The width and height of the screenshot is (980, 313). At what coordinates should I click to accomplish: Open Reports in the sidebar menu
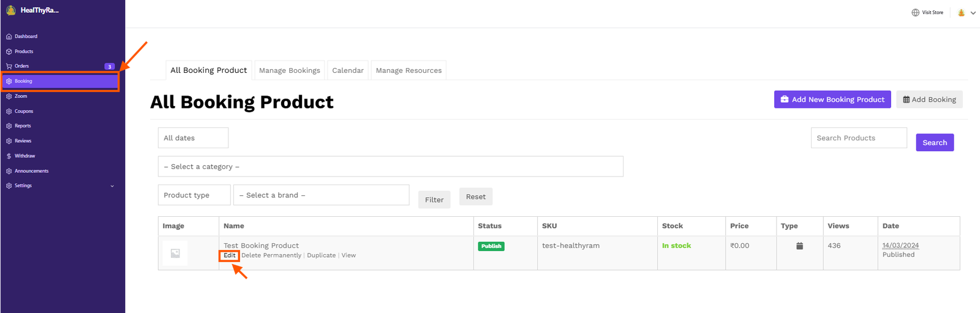(x=23, y=126)
